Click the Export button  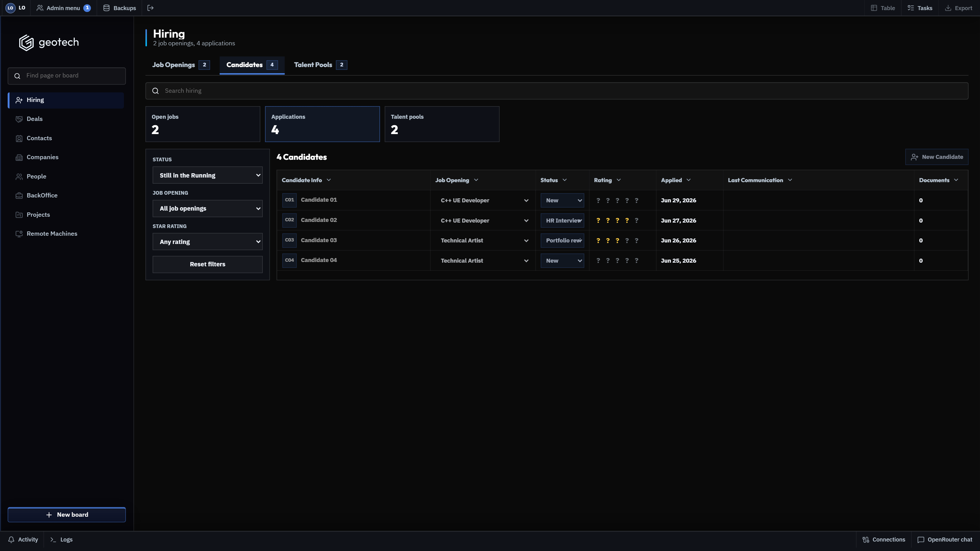coord(959,8)
